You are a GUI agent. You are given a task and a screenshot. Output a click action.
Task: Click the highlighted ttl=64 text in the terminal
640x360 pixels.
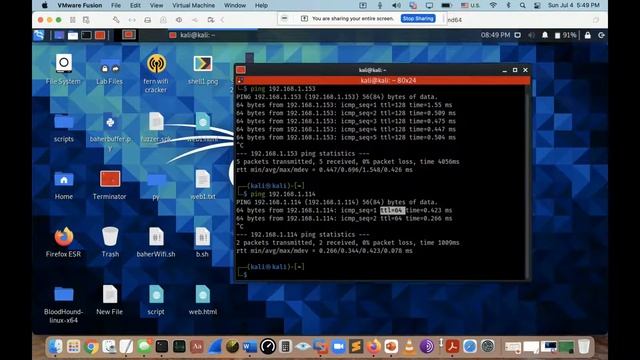pyautogui.click(x=392, y=210)
